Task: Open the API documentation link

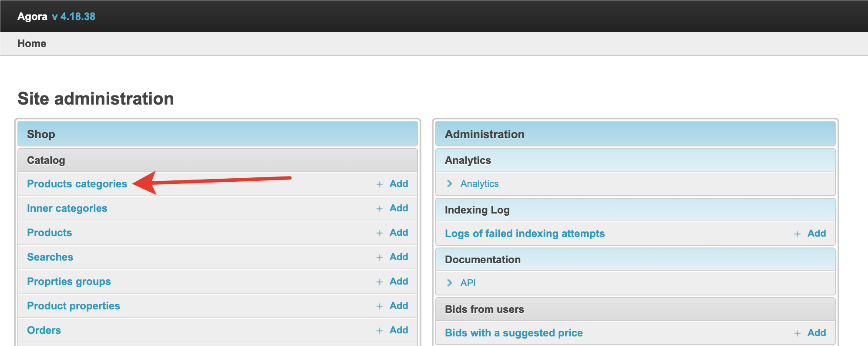Action: click(x=468, y=283)
